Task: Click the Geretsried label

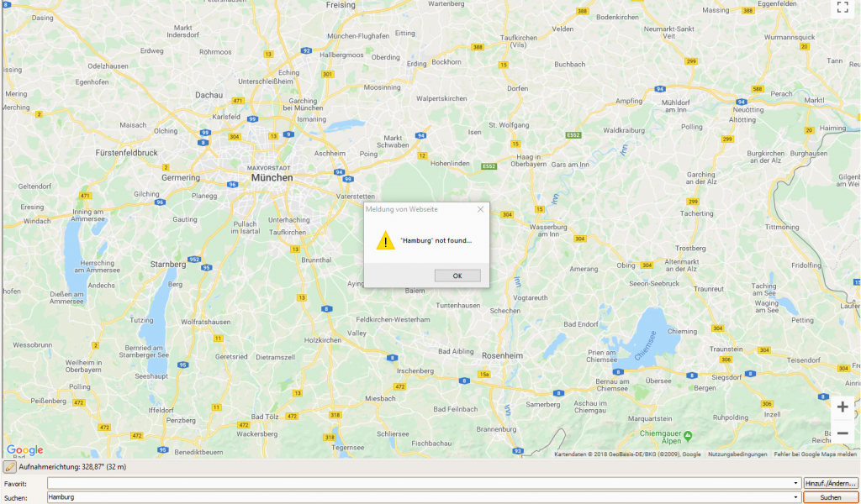Action: 231,356
